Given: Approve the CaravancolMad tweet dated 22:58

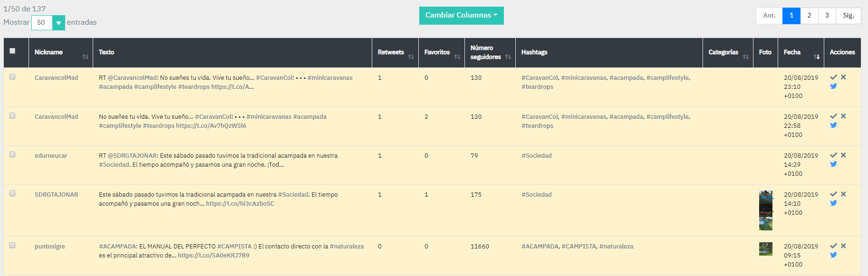Looking at the screenshot, I should point(833,116).
